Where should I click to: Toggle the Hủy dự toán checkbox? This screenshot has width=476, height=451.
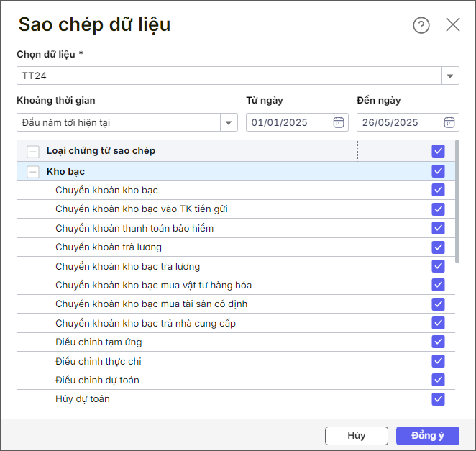point(439,399)
